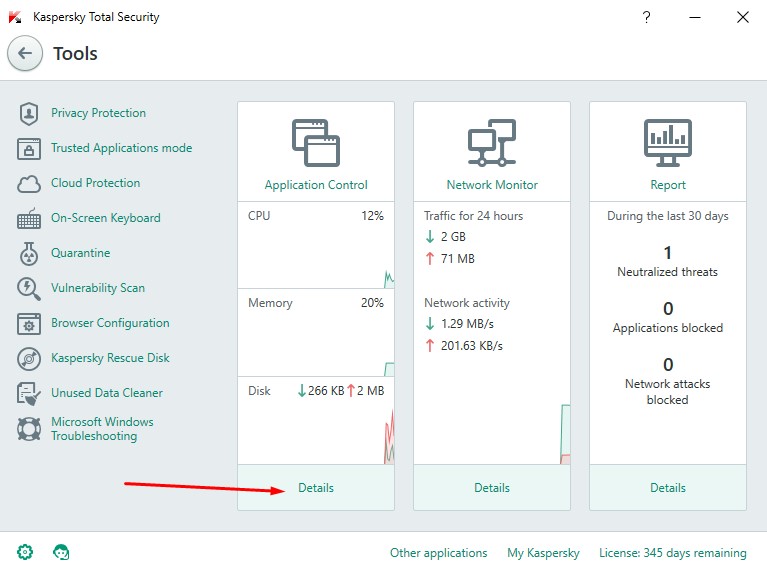Minimize the Kaspersky Total Security window
The height and width of the screenshot is (570, 767).
[x=695, y=17]
